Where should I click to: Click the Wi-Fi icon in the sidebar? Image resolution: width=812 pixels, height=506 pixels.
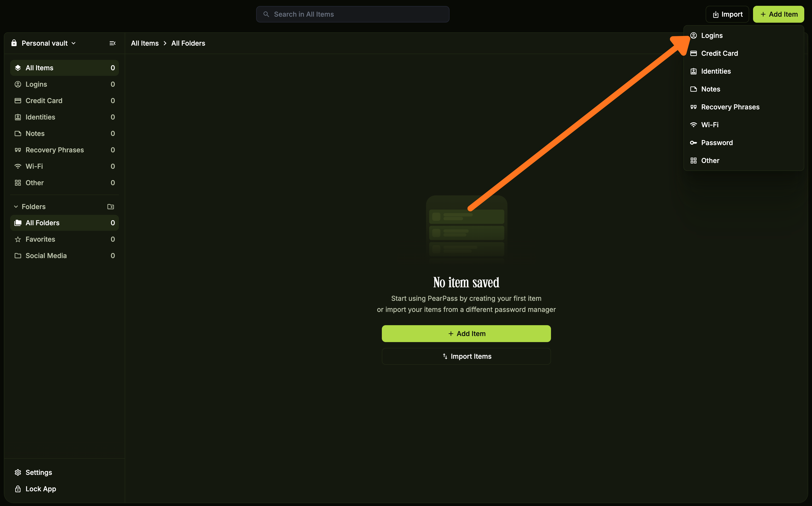click(18, 166)
